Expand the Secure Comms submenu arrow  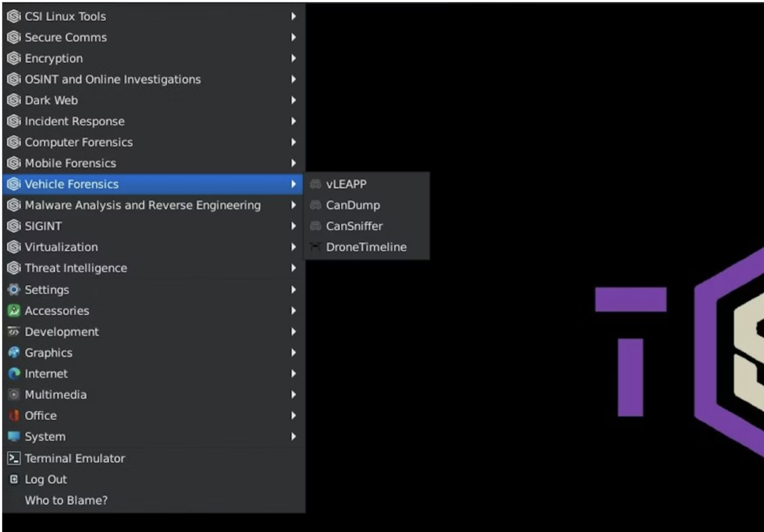[x=293, y=37]
